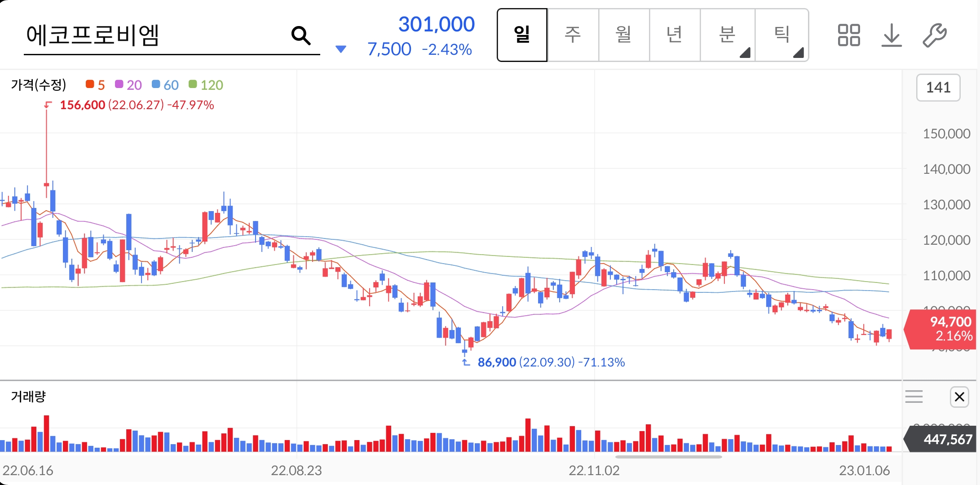The height and width of the screenshot is (485, 980).
Task: Select the 일 daily chart tab
Action: click(522, 35)
